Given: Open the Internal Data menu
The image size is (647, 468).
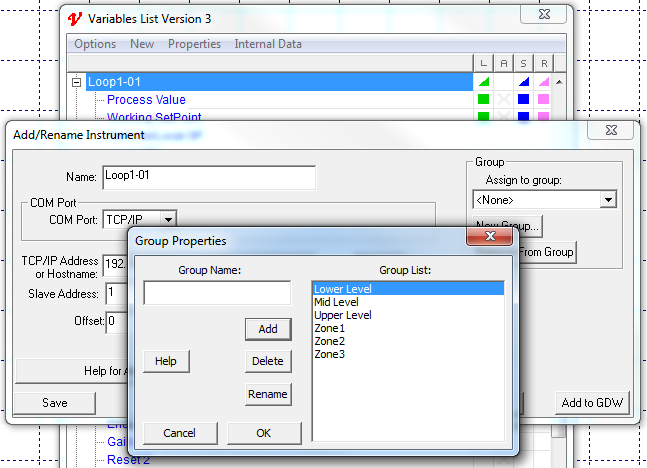Looking at the screenshot, I should [267, 44].
